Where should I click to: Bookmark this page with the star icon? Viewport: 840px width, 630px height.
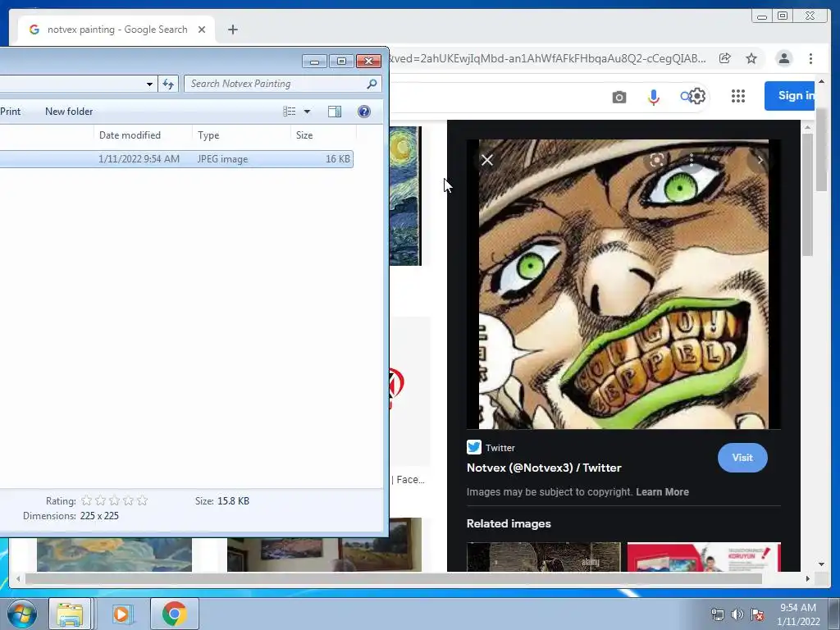coord(751,58)
